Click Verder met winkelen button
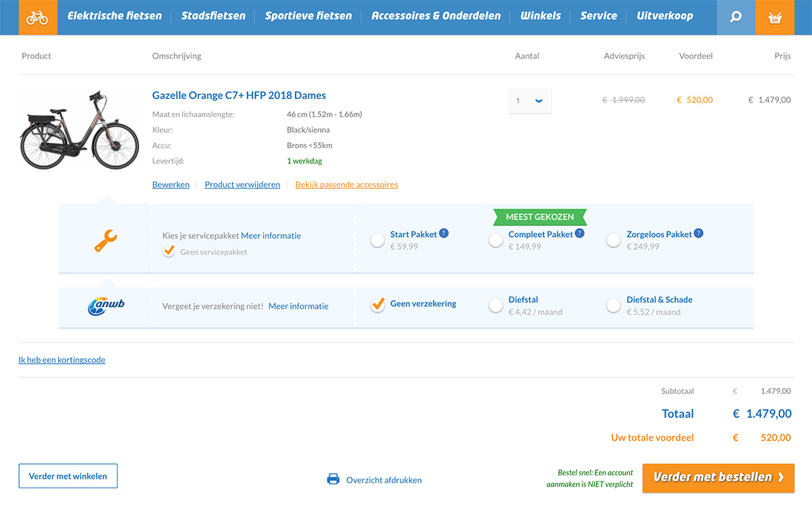This screenshot has width=812, height=516. point(68,476)
